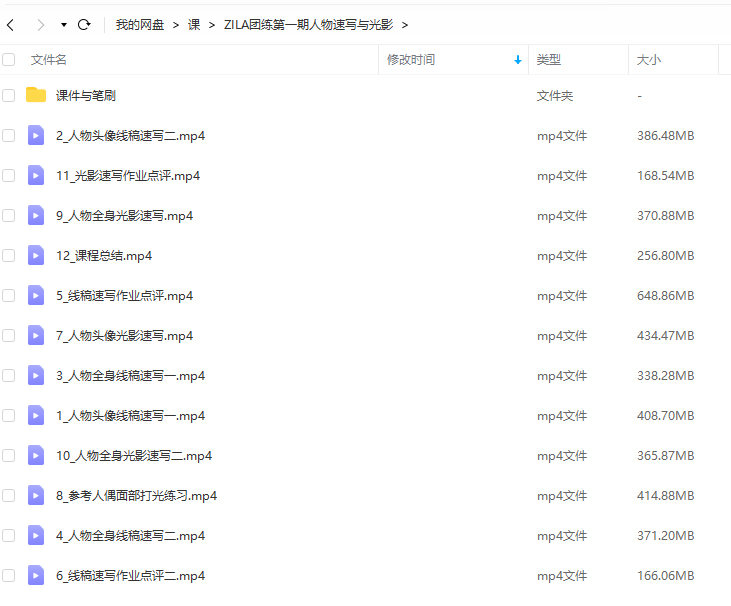Tick the checkbox for 4_人物全身线稿速写二.mp4
The height and width of the screenshot is (606, 731).
click(9, 536)
